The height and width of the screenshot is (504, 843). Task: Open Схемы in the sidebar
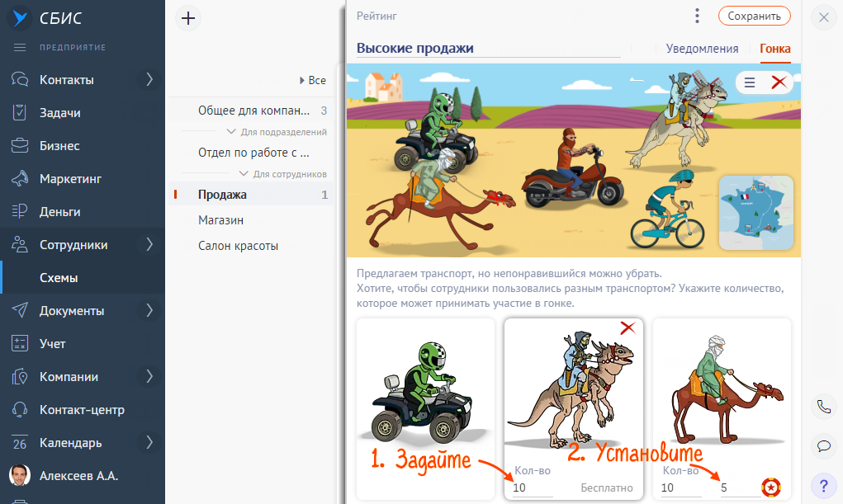[59, 278]
